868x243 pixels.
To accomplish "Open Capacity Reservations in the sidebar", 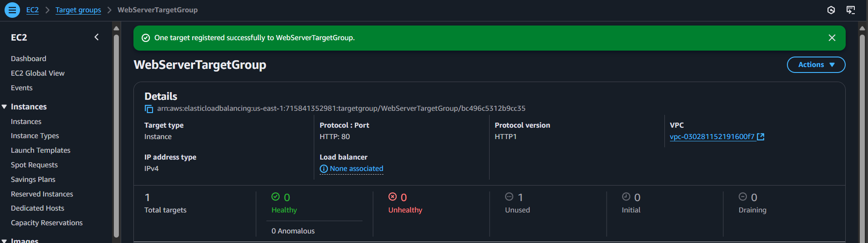I will point(47,223).
